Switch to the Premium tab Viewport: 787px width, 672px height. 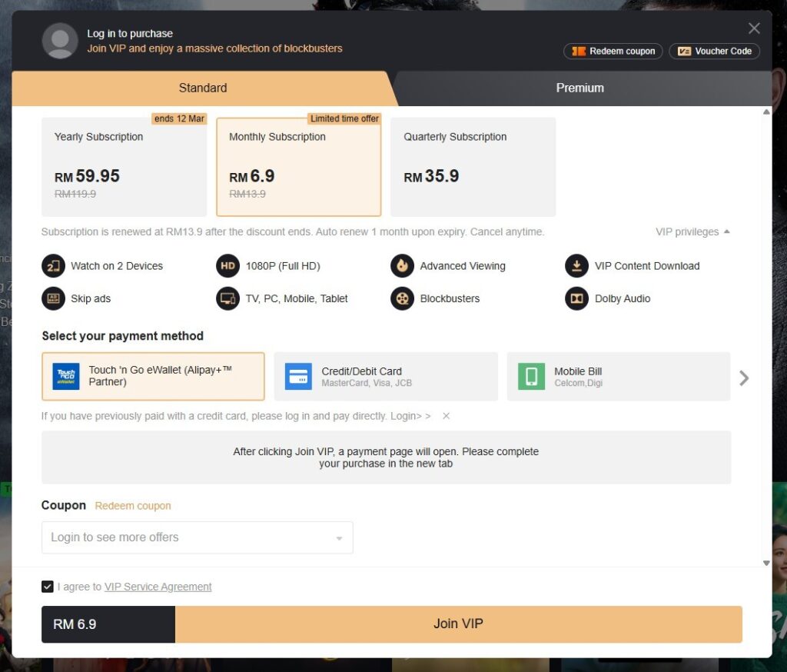click(579, 88)
